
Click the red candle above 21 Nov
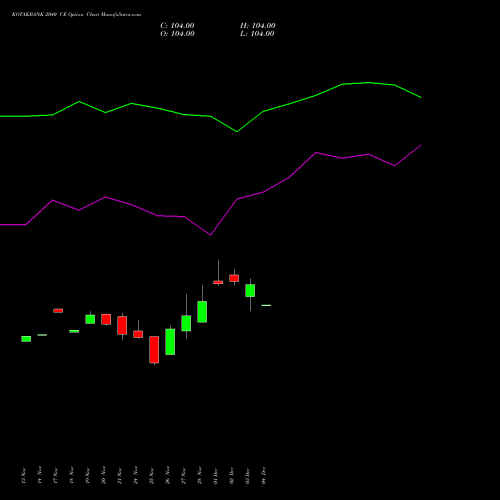click(122, 325)
